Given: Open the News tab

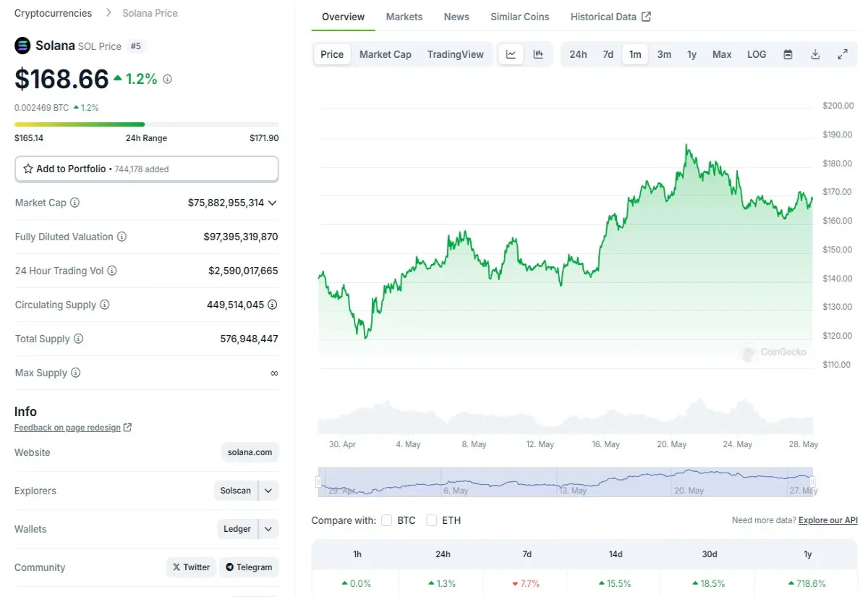Looking at the screenshot, I should tap(456, 17).
